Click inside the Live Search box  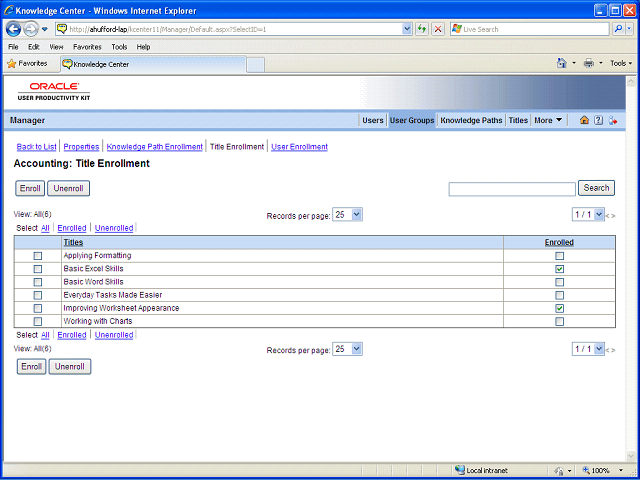coord(529,29)
